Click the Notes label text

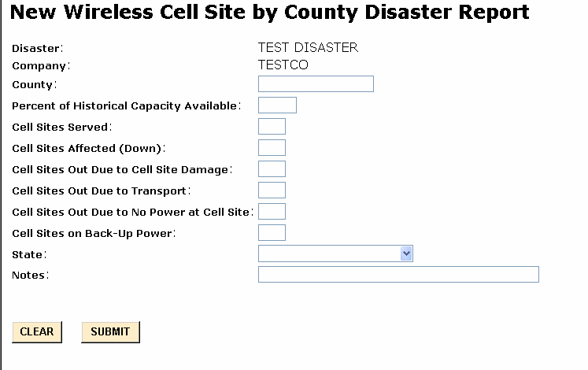[x=31, y=275]
